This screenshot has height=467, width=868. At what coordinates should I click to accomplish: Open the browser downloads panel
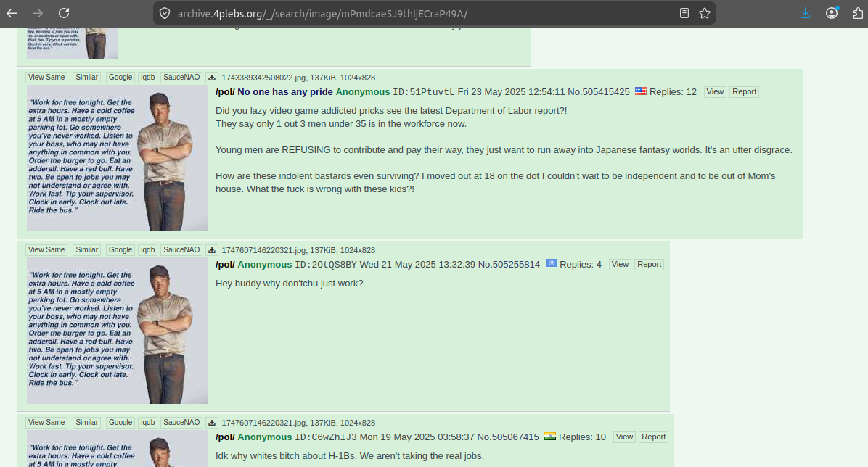[806, 13]
